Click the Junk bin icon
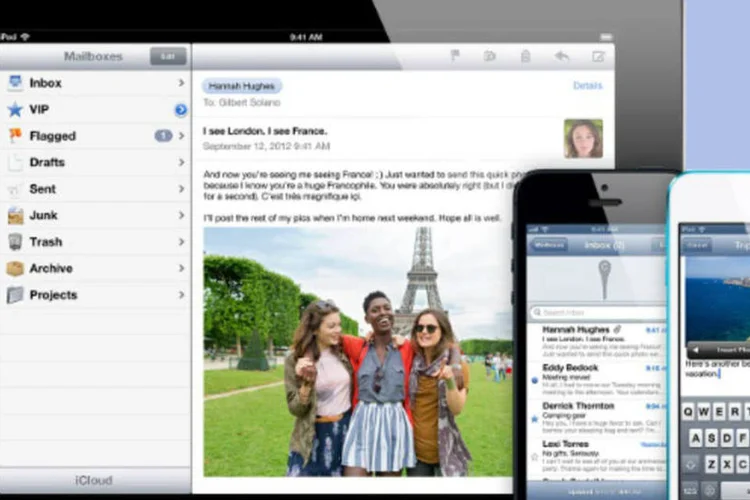The height and width of the screenshot is (500, 750). click(15, 216)
